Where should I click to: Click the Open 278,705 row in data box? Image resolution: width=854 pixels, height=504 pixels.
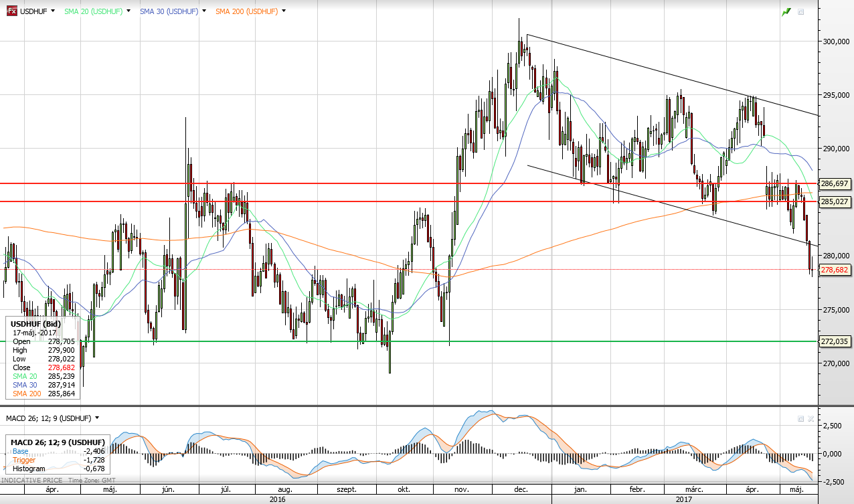pos(44,341)
